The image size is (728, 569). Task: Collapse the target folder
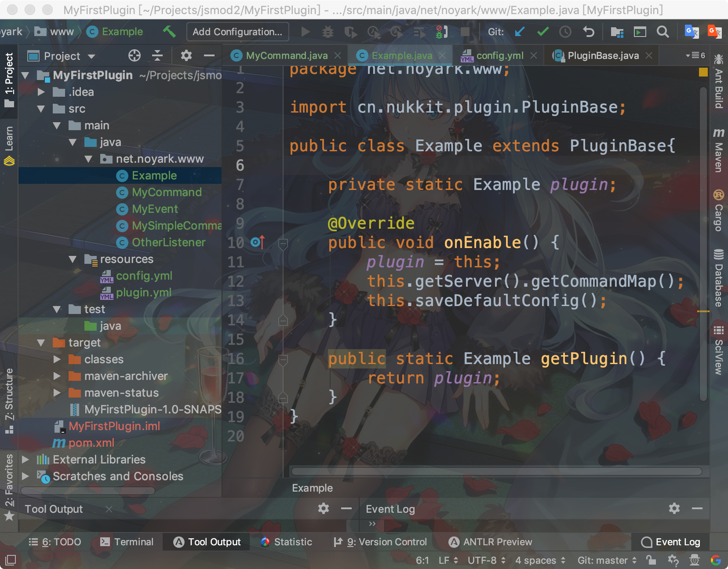(x=41, y=343)
